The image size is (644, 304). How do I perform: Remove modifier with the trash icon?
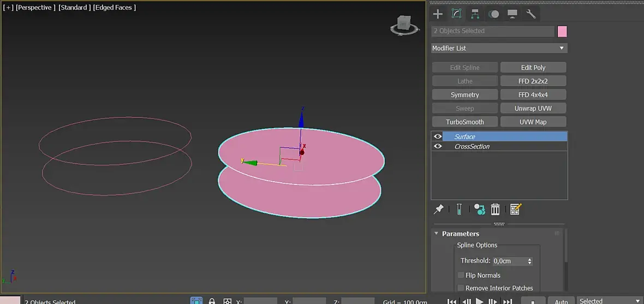495,209
